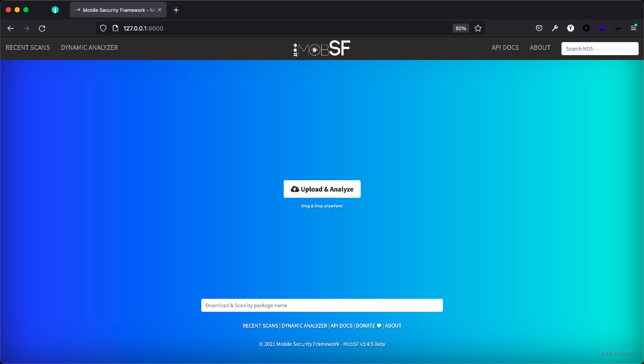Open the Firefox application menu
The width and height of the screenshot is (644, 364).
click(x=634, y=28)
